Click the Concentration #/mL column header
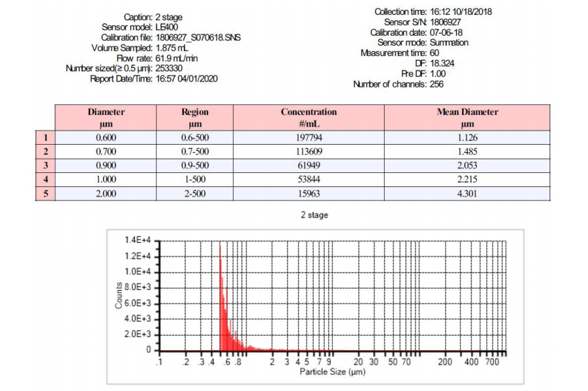 (308, 118)
